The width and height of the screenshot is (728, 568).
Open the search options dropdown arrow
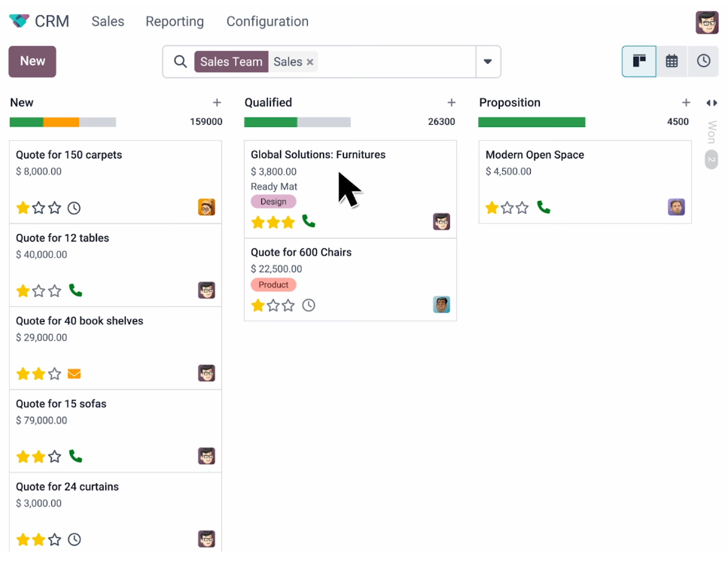(488, 62)
